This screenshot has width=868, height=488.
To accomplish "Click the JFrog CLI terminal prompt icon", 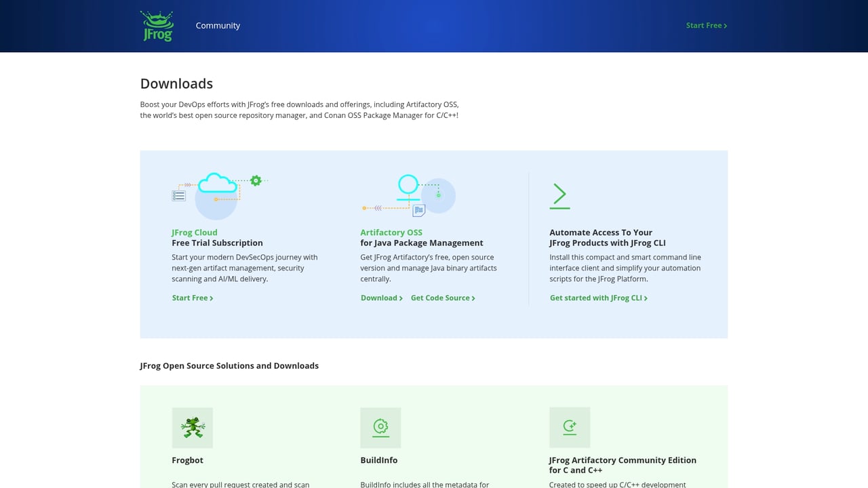I will (559, 195).
